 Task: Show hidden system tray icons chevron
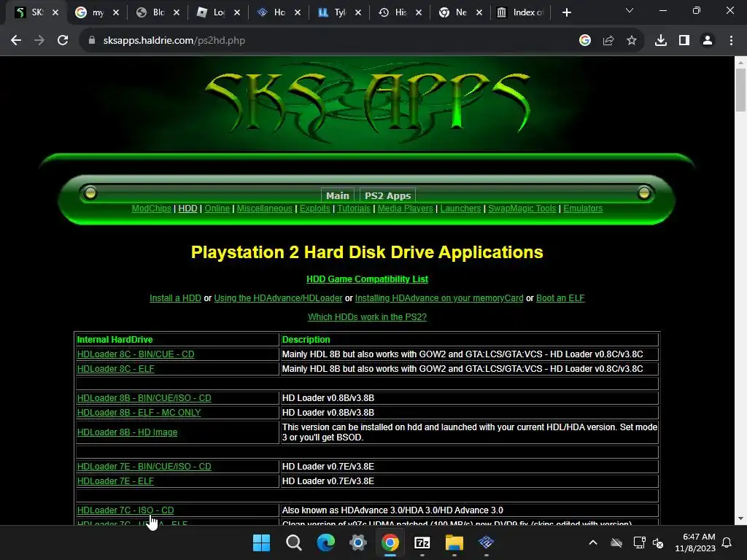[593, 542]
